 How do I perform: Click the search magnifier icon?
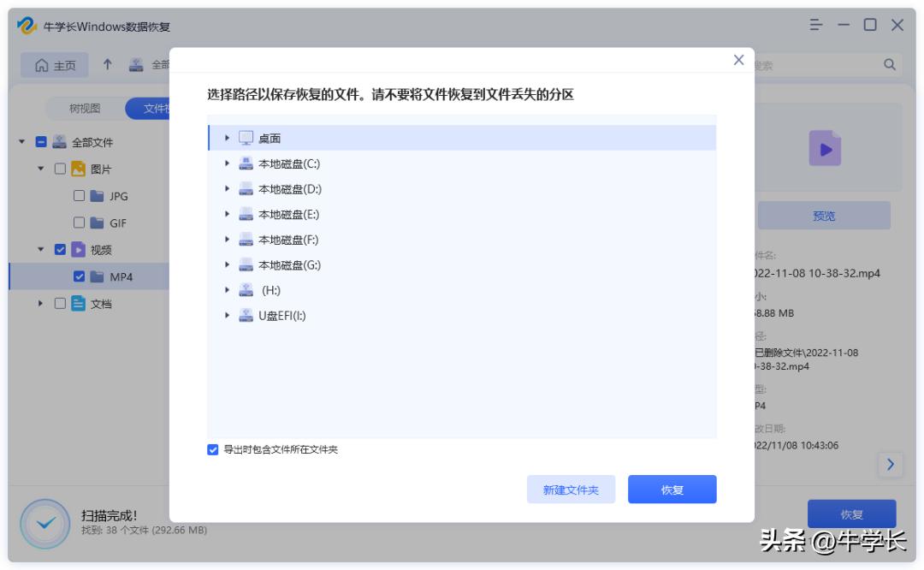pos(891,64)
